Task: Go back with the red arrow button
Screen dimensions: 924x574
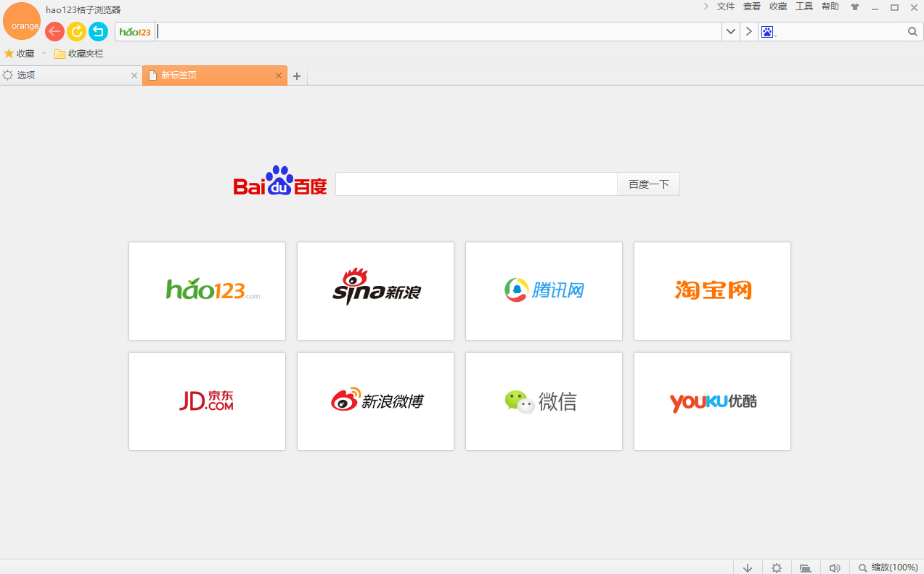Action: pos(54,31)
